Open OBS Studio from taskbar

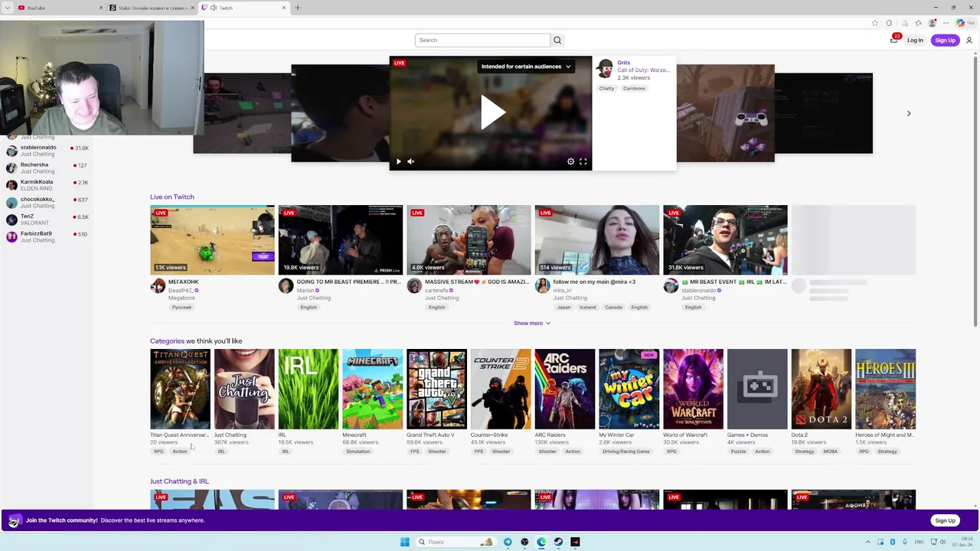click(524, 542)
